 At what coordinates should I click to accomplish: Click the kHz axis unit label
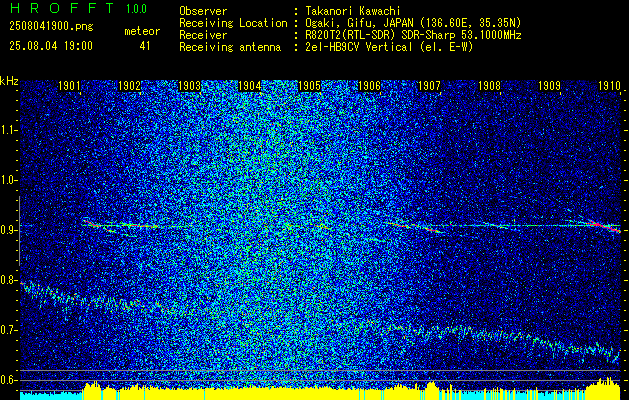click(x=9, y=81)
